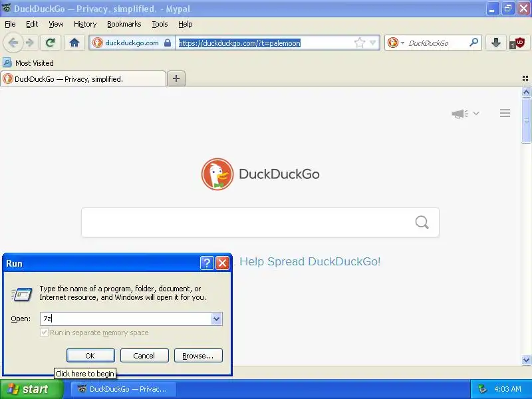
Task: Open a new tab with plus button
Action: [176, 78]
